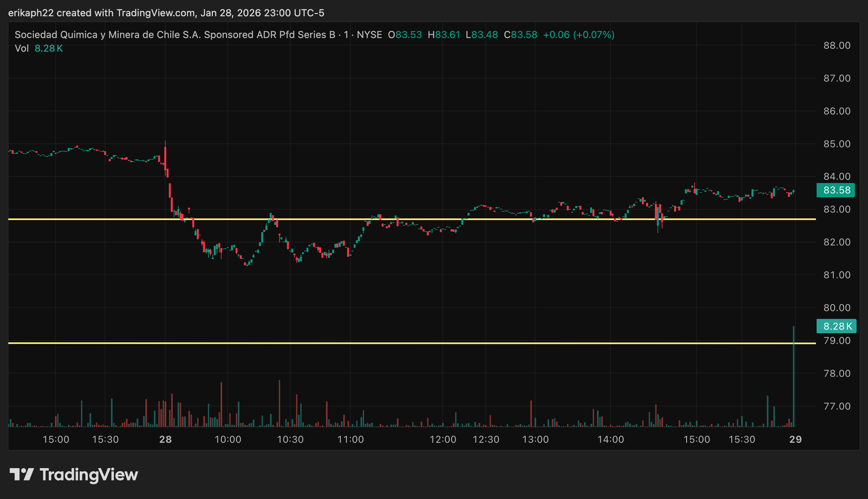868x499 pixels.
Task: Click the bold 28 date marker
Action: click(165, 440)
